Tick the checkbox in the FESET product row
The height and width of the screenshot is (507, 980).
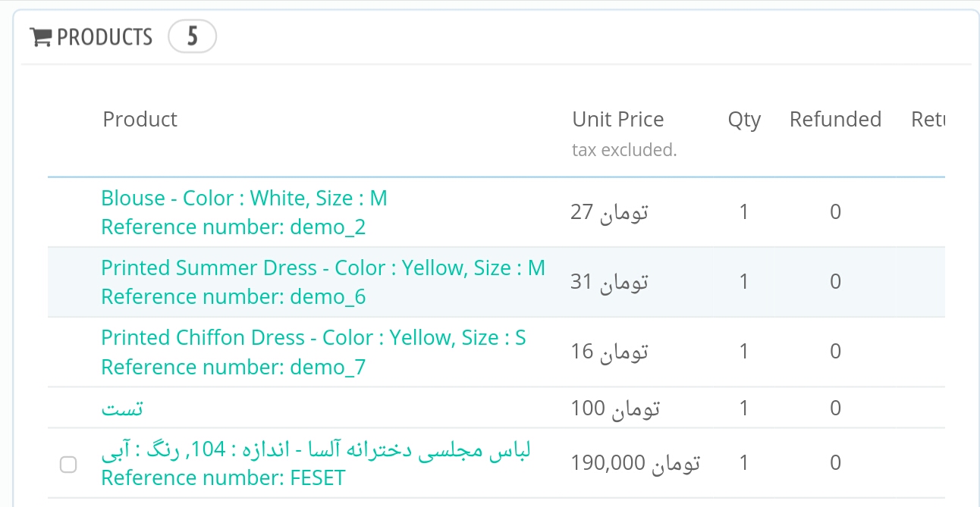(68, 465)
